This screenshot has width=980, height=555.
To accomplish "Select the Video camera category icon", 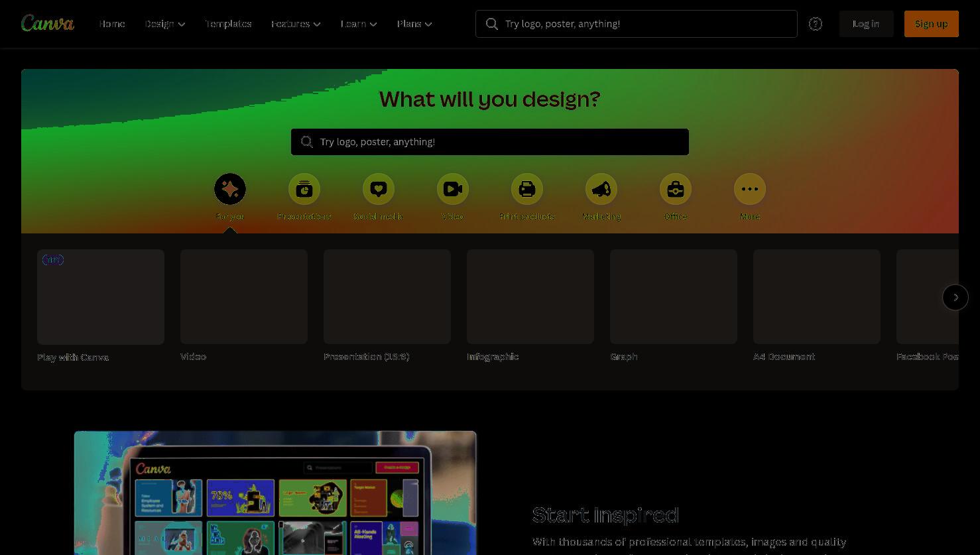I will click(453, 189).
